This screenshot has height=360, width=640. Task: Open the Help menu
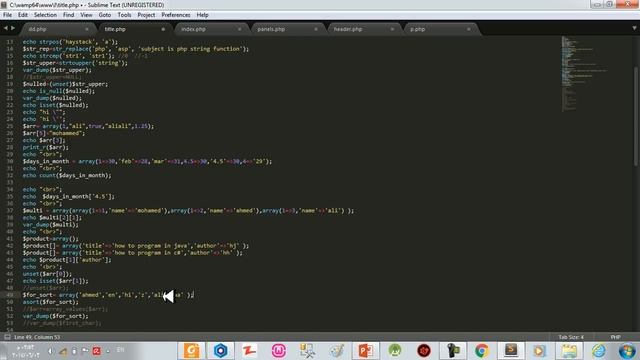click(x=202, y=15)
